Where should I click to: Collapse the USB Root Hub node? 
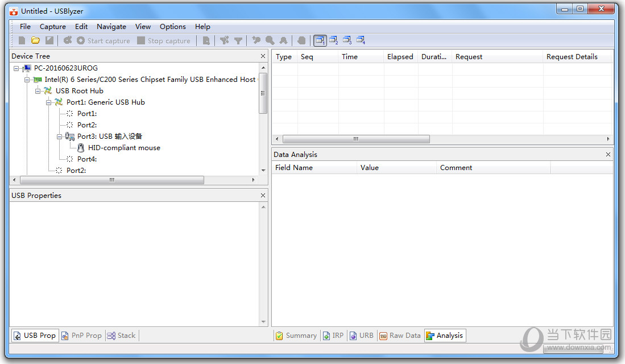[38, 92]
